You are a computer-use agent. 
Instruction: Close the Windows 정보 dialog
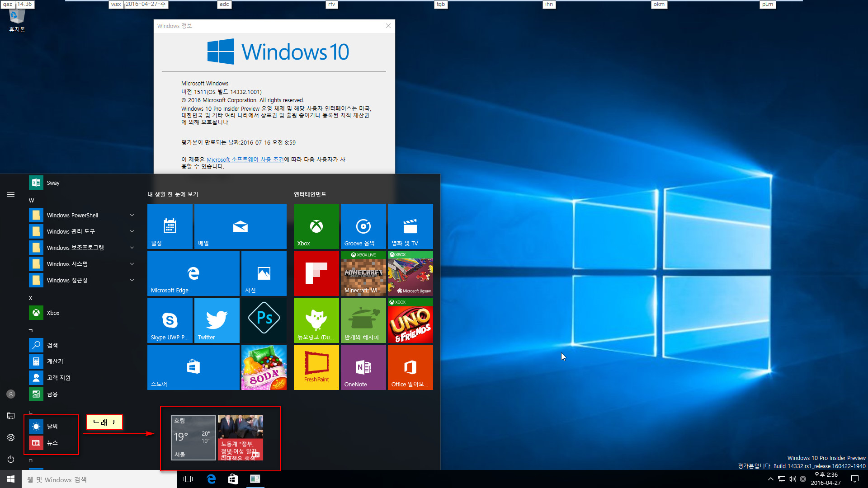(388, 26)
